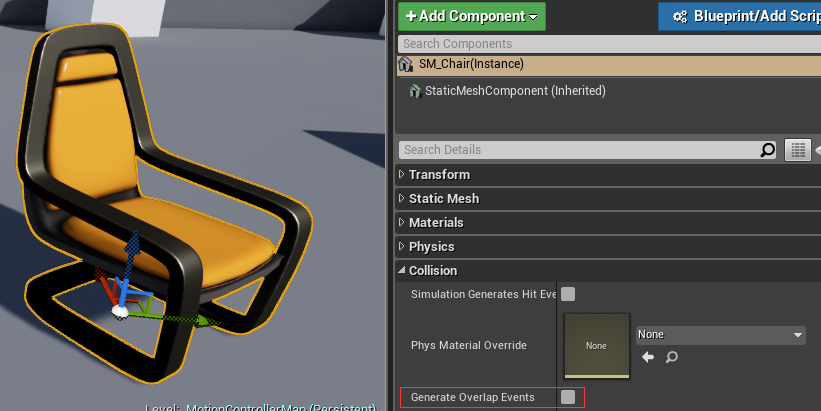Click the Phys Material None thumbnail
The image size is (821, 411).
tap(596, 346)
